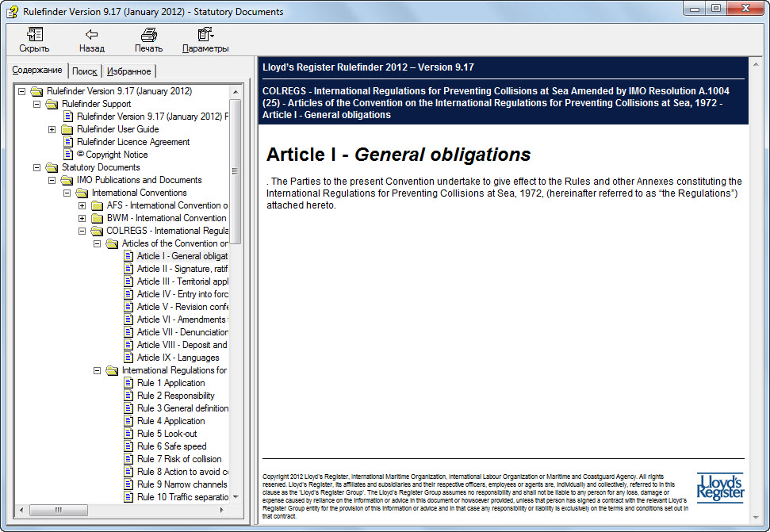770x532 pixels.
Task: Select the Печать printer icon
Action: (148, 36)
